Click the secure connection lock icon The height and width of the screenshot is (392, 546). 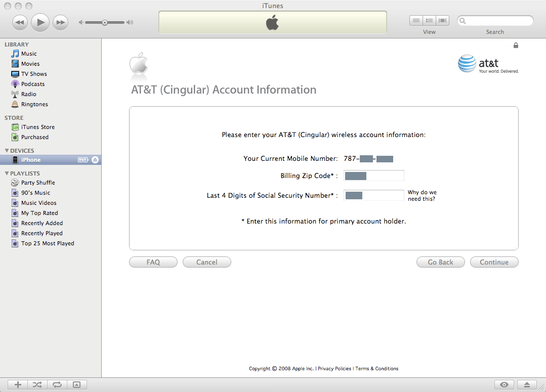coord(516,45)
